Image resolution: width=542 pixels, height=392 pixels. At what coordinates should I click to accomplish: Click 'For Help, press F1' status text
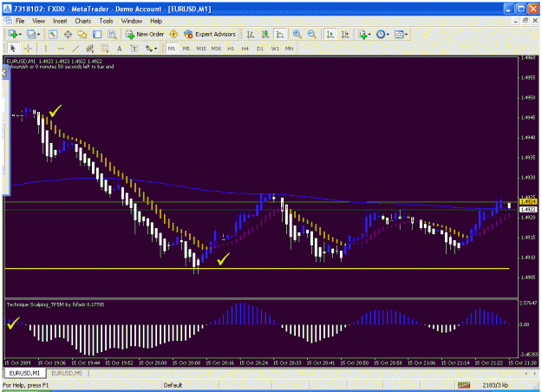tap(26, 385)
